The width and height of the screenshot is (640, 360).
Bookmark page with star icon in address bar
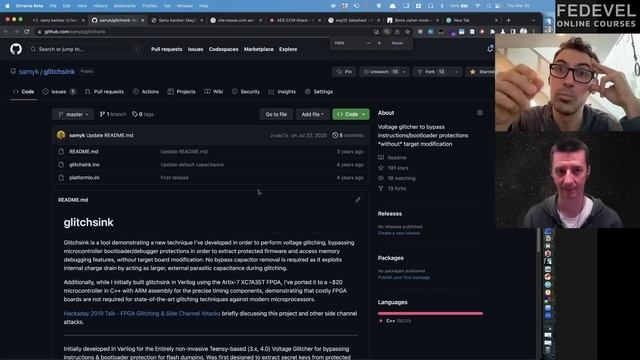(x=407, y=31)
